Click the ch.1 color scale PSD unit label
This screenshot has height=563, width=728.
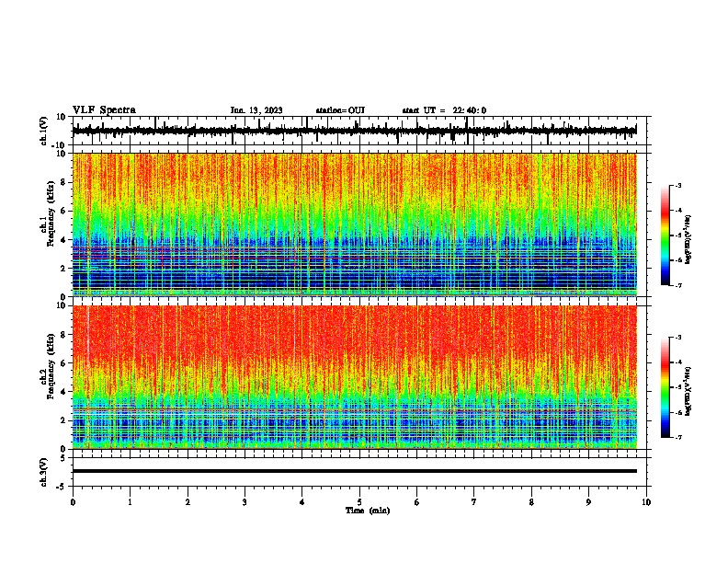pos(688,240)
